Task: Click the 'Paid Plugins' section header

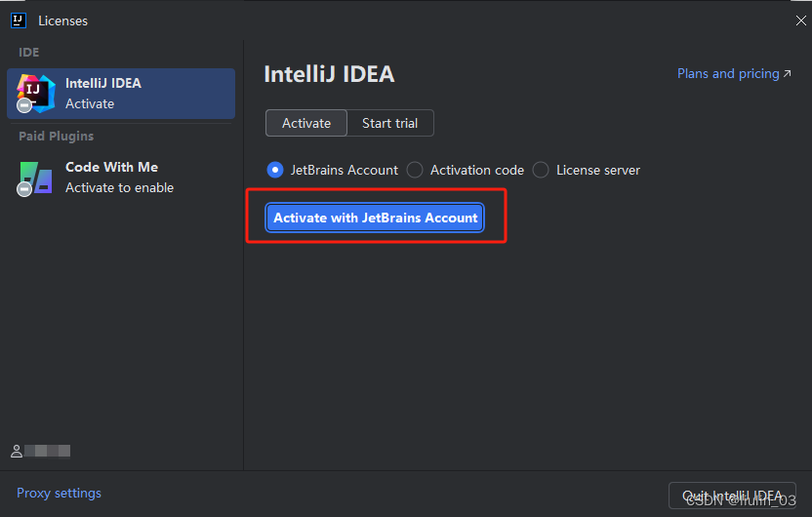Action: coord(57,137)
